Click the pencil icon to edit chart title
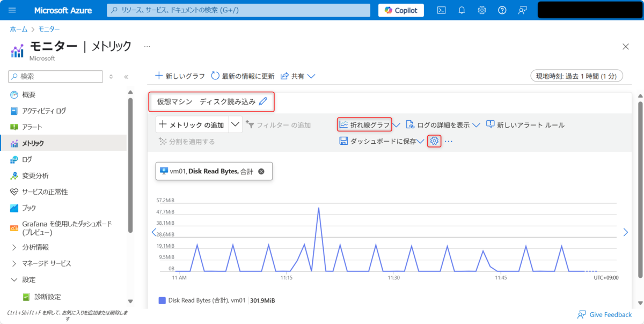Image resolution: width=644 pixels, height=324 pixels. pyautogui.click(x=263, y=101)
